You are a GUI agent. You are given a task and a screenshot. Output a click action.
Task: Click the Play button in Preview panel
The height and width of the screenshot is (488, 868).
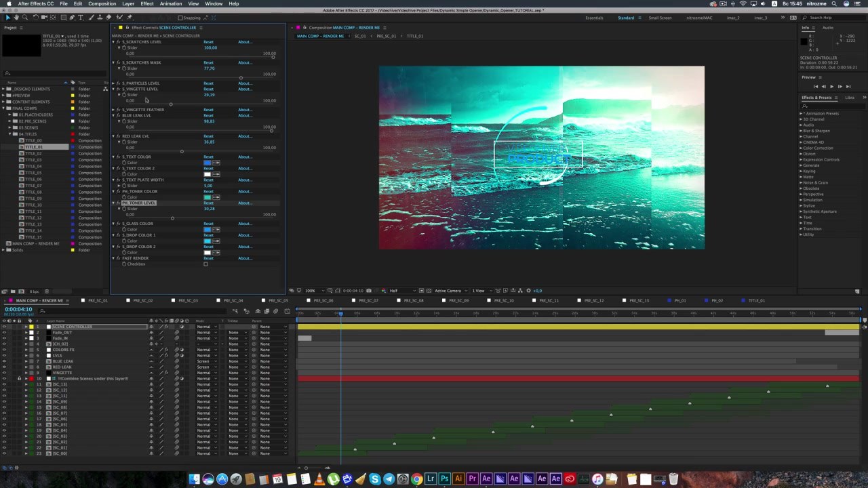click(x=831, y=87)
